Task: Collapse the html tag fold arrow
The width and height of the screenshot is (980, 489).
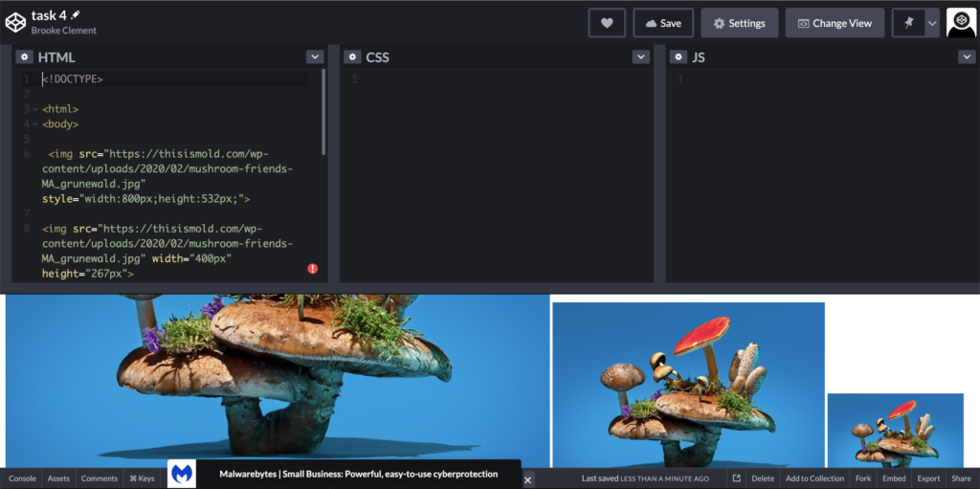Action: (x=35, y=110)
